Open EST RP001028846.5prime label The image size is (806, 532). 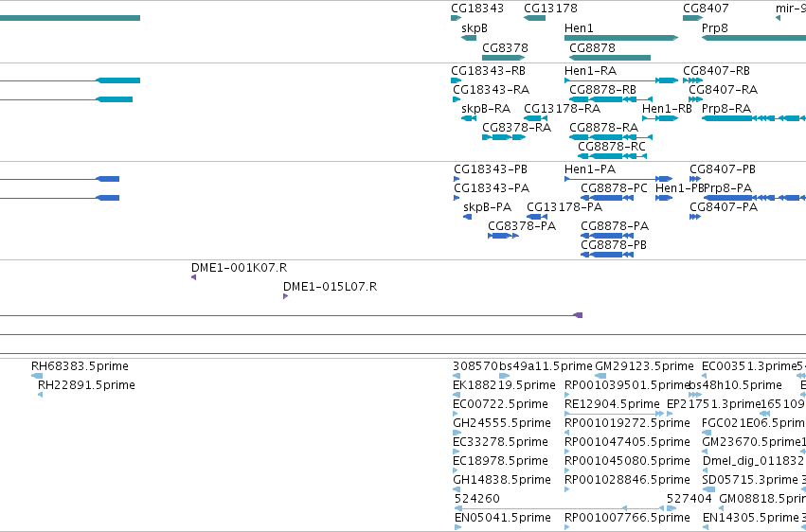coord(627,480)
